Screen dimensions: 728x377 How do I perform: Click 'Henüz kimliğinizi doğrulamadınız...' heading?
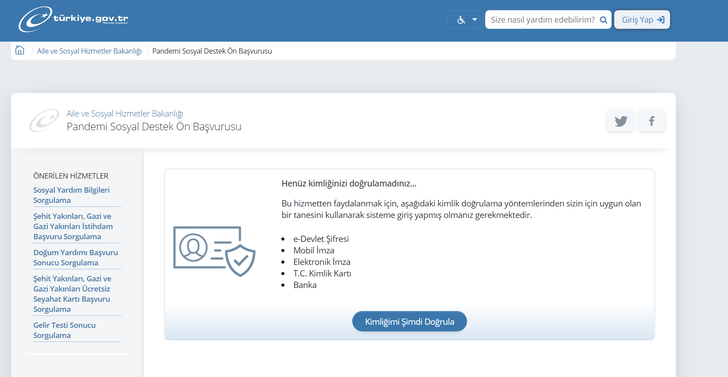[349, 183]
